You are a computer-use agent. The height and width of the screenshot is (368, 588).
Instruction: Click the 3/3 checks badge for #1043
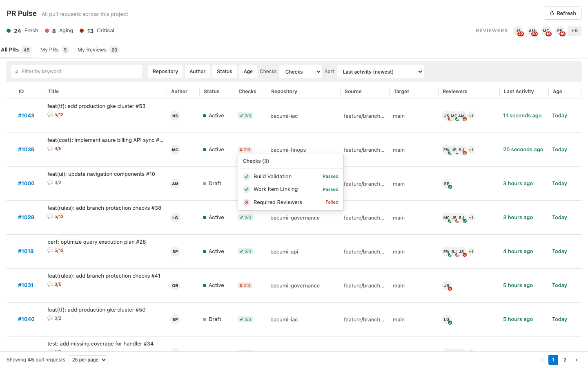coord(245,116)
